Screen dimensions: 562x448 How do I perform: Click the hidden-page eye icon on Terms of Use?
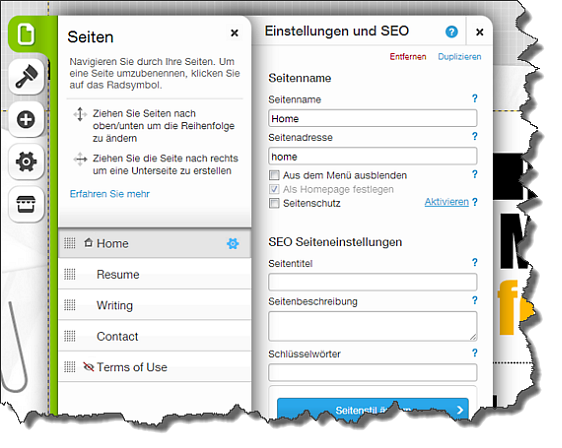pyautogui.click(x=89, y=367)
